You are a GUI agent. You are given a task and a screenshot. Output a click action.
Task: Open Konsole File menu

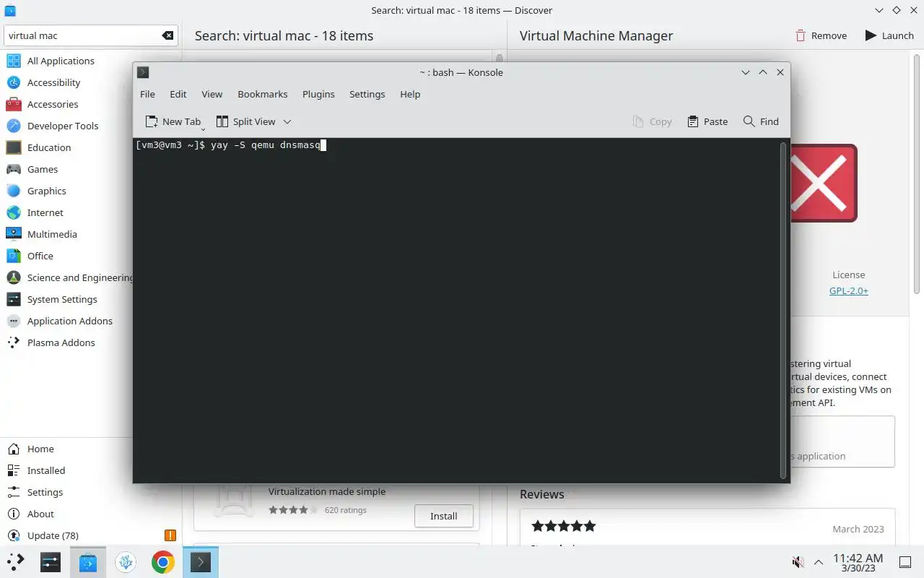(147, 94)
